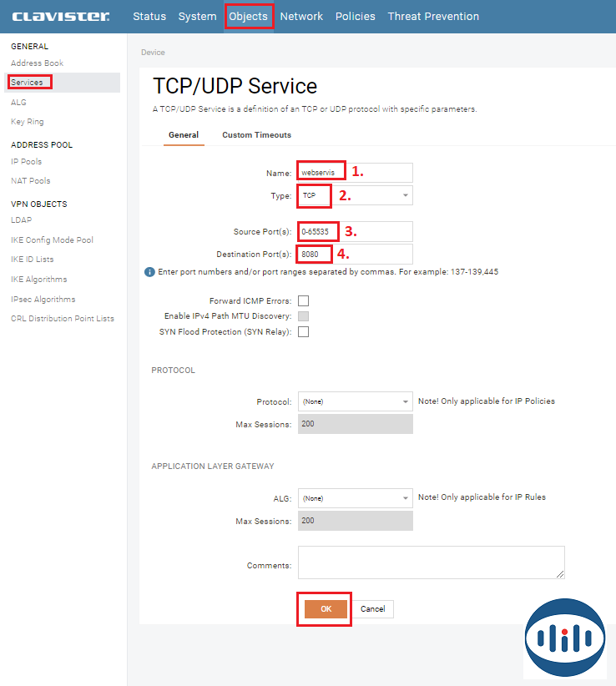Select Services in the sidebar

click(29, 82)
